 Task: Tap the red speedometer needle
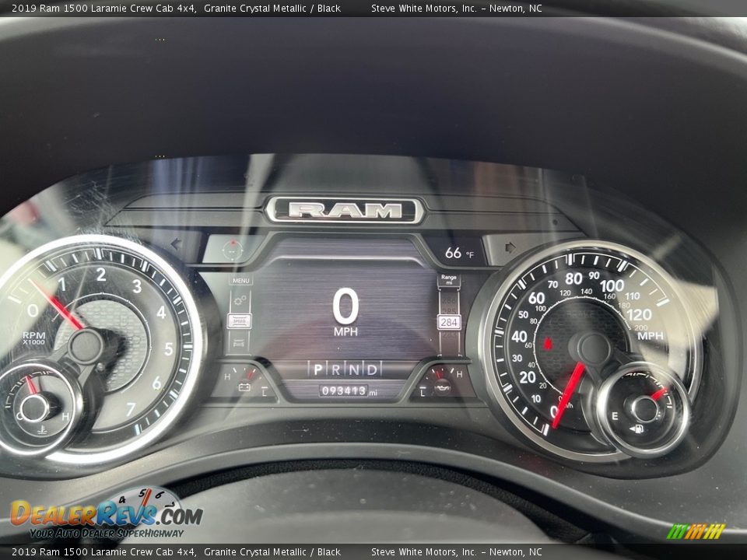569,394
